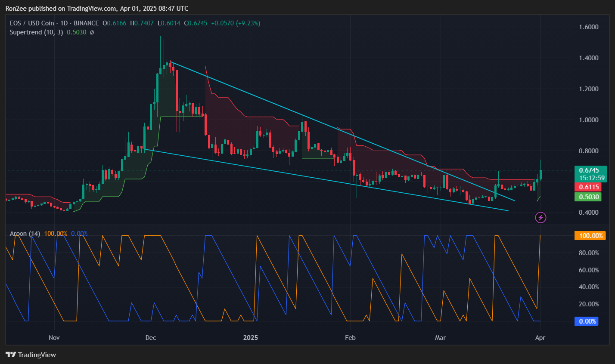Click the red 0.6115 price tag
This screenshot has width=615, height=364.
point(589,187)
